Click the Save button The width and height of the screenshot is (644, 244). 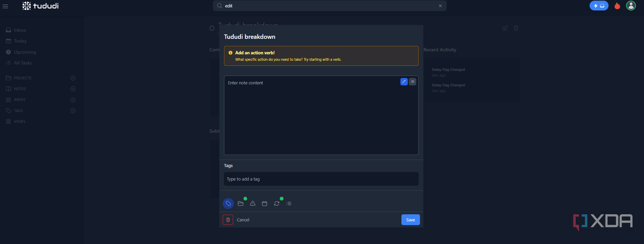(411, 220)
